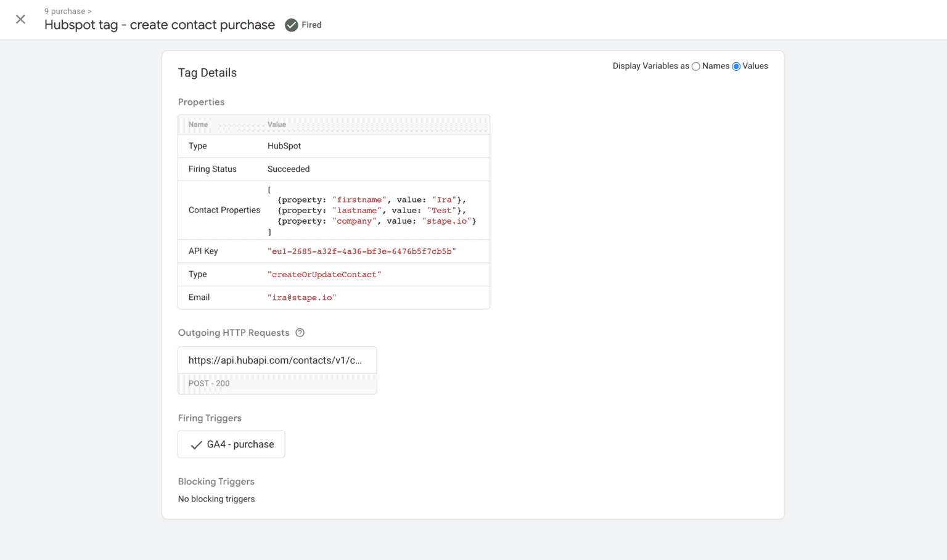The height and width of the screenshot is (560, 947).
Task: Click the Firing Status Succeeded row
Action: tap(289, 169)
